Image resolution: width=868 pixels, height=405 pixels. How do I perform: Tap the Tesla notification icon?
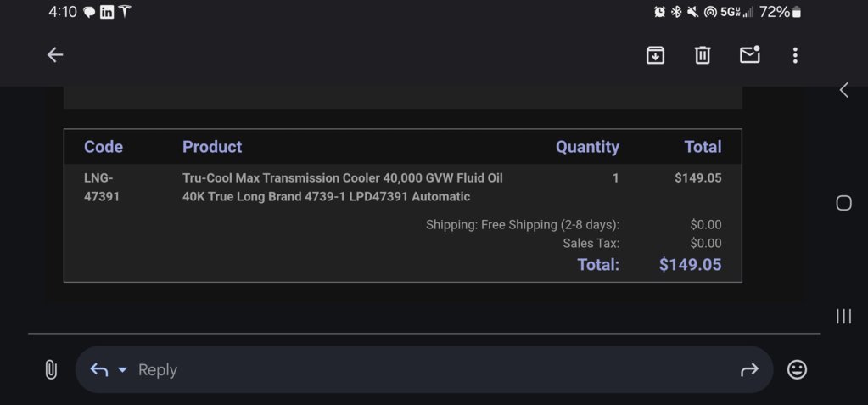(125, 12)
